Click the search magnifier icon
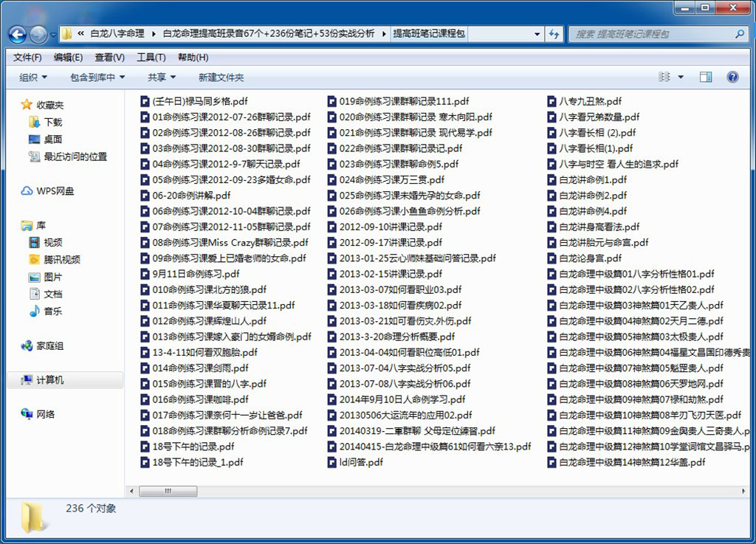Viewport: 756px width, 544px height. [x=739, y=34]
